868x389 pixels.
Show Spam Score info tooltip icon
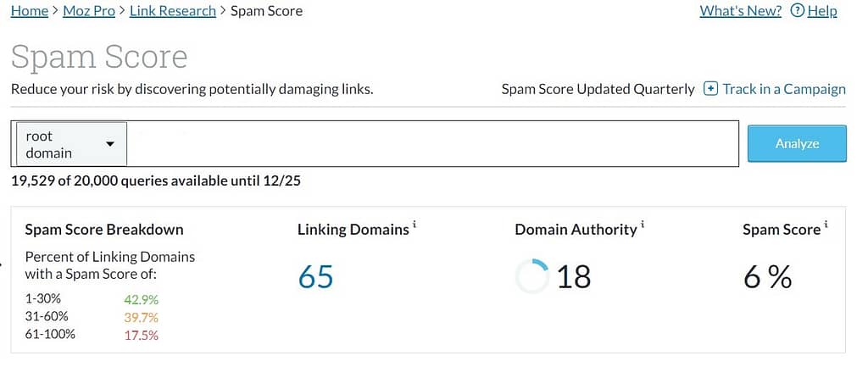point(826,224)
